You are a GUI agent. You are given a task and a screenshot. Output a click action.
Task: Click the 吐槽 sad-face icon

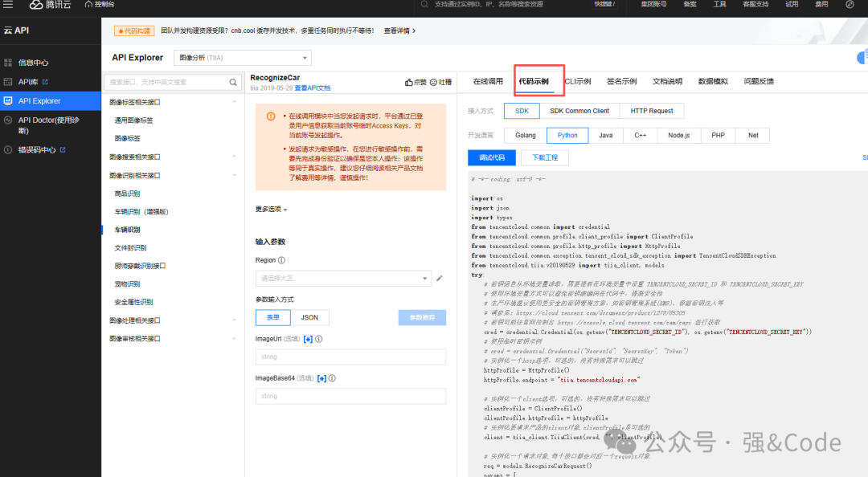(x=433, y=83)
